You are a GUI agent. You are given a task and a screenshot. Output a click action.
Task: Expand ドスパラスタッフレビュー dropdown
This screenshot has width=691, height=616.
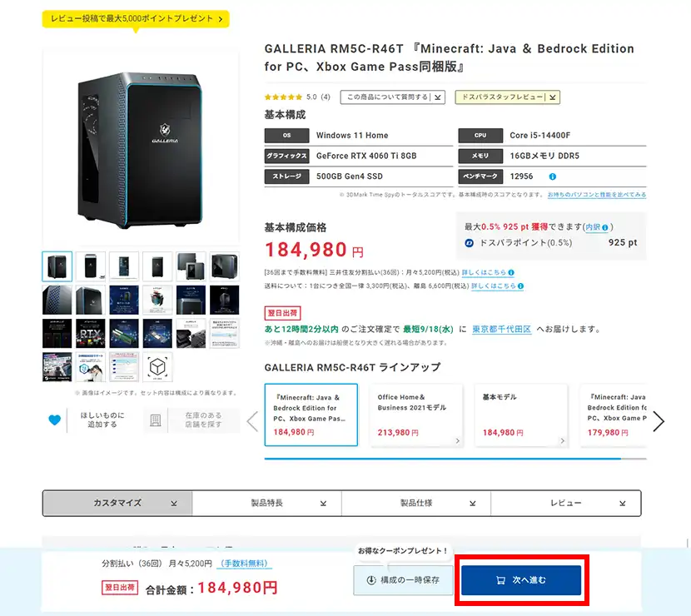(508, 97)
